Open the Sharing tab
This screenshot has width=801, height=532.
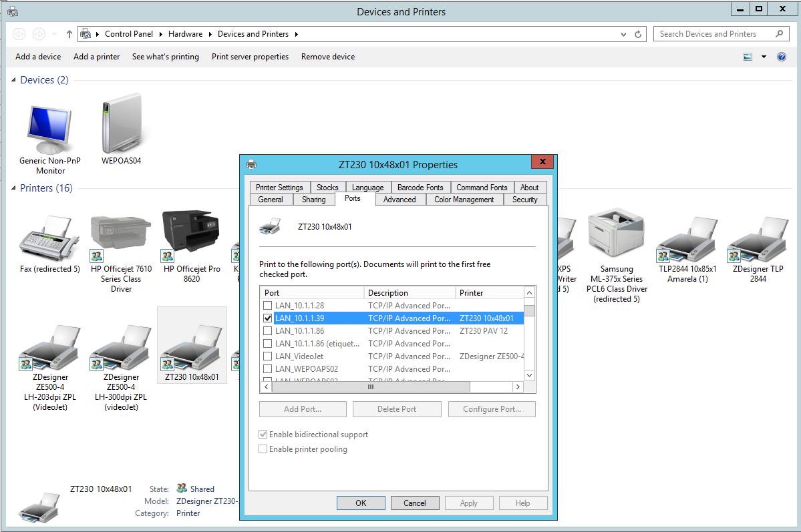tap(314, 200)
